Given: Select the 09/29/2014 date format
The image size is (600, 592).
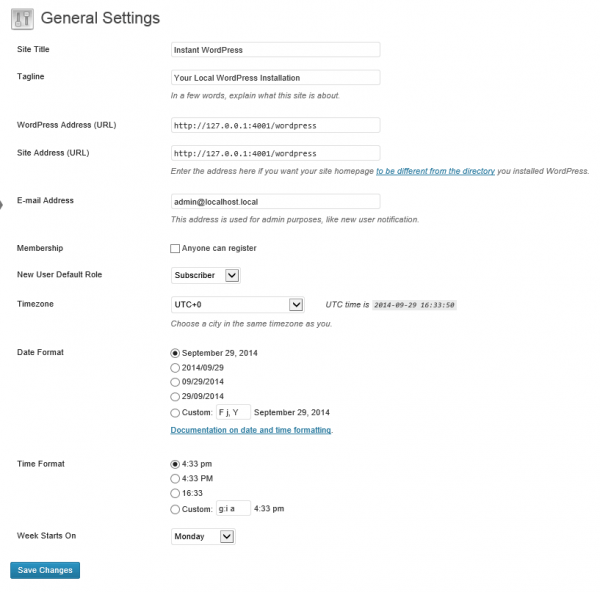Looking at the screenshot, I should [175, 382].
